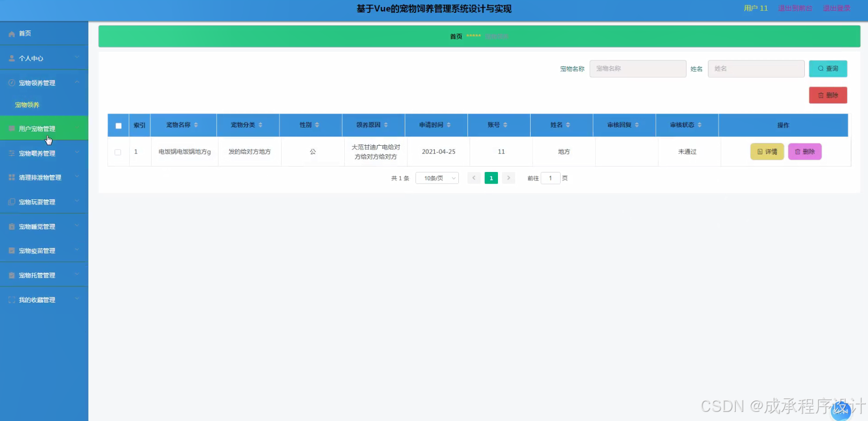The width and height of the screenshot is (868, 421).
Task: Click the icon beside 用户宠物管理
Action: 12,129
